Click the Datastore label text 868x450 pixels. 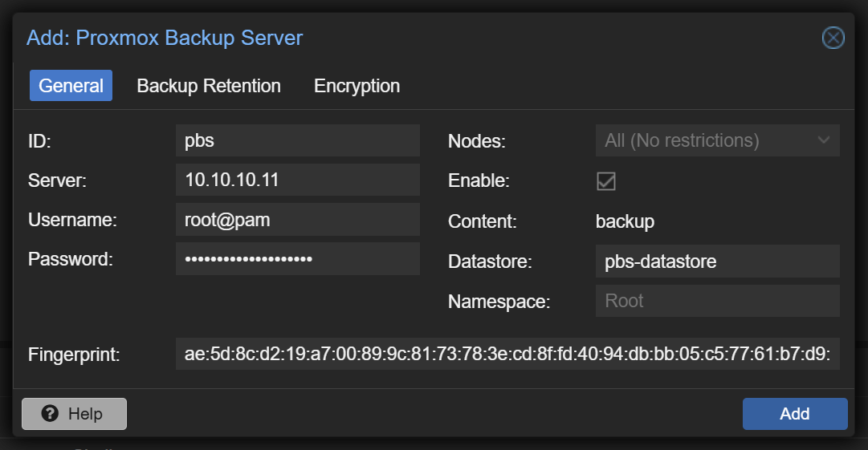490,261
